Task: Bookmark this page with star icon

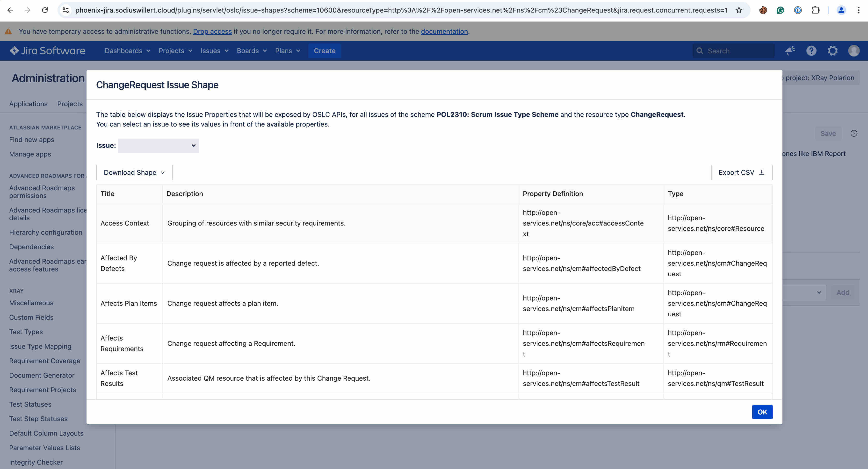Action: [739, 10]
